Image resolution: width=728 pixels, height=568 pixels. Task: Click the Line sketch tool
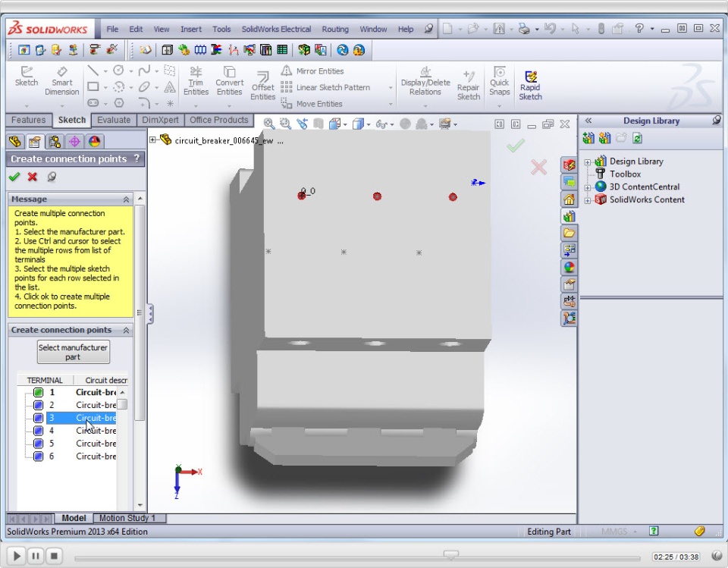93,71
